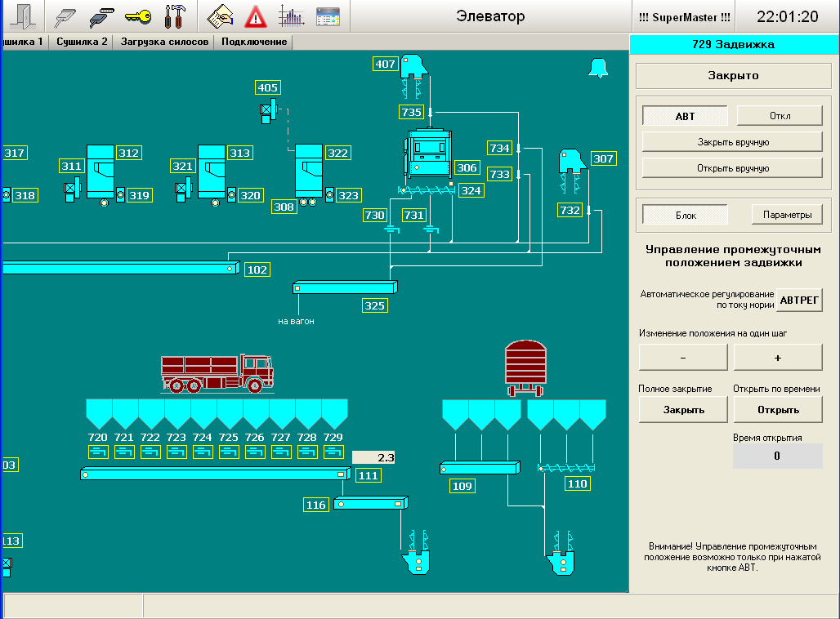Open the red alarm warning triangle
The height and width of the screenshot is (619, 840).
point(256,16)
